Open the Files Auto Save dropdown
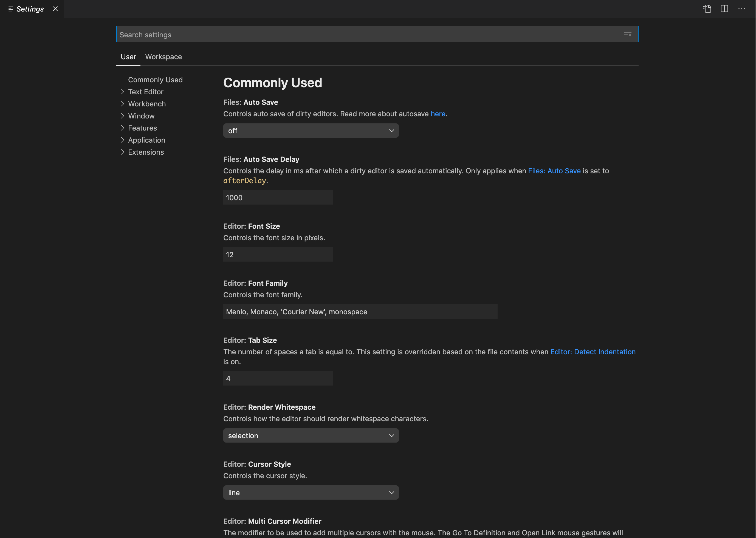This screenshot has height=538, width=756. (311, 131)
